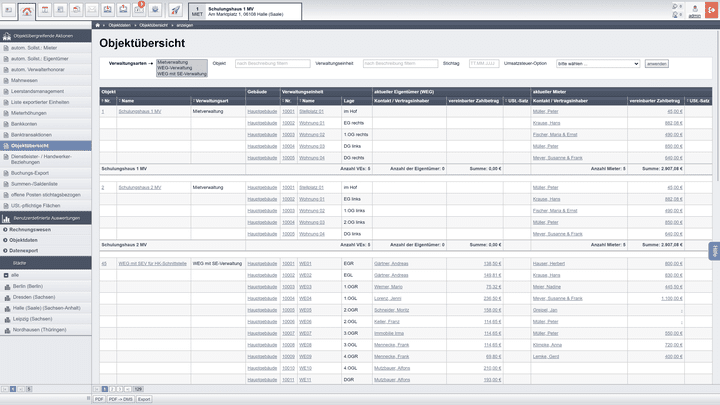720x405 pixels.
Task: Click the anwenden button
Action: (x=656, y=63)
